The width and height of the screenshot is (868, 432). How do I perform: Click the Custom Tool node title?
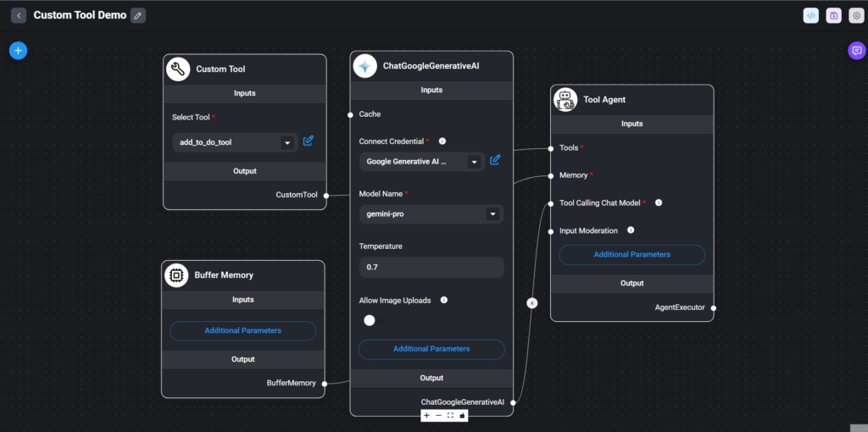click(x=220, y=69)
